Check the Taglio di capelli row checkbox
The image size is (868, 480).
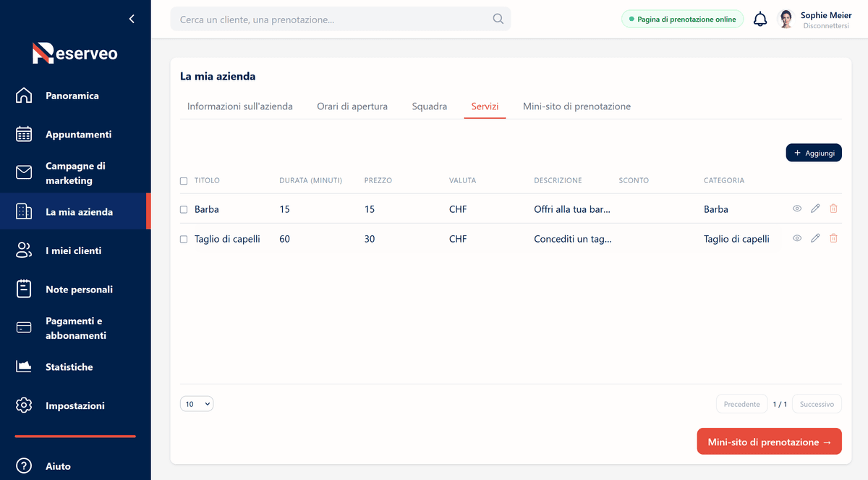[x=184, y=239]
